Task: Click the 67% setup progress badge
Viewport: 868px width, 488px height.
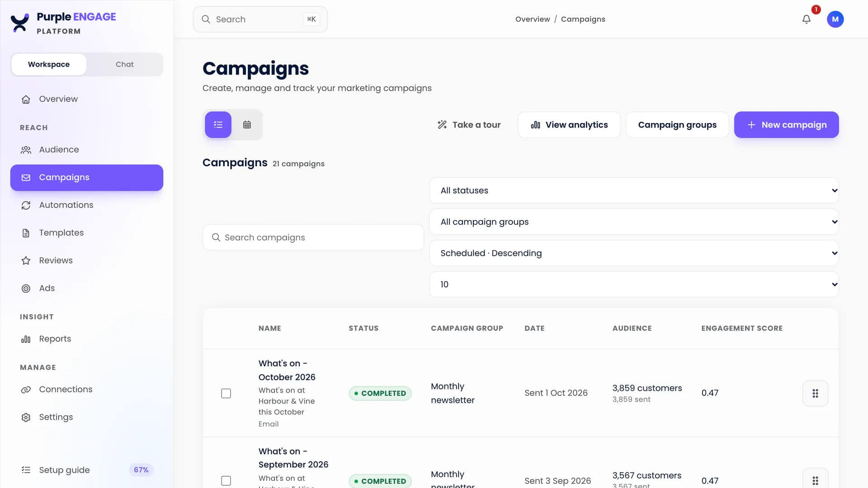Action: [141, 470]
